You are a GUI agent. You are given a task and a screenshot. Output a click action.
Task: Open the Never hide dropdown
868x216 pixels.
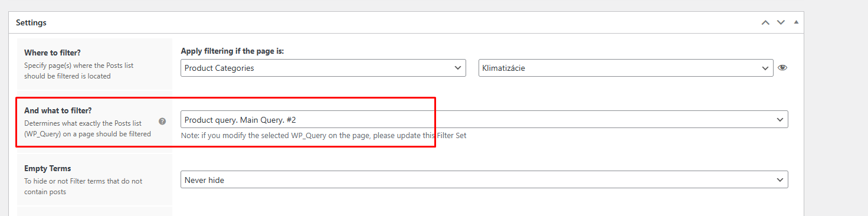pyautogui.click(x=484, y=179)
